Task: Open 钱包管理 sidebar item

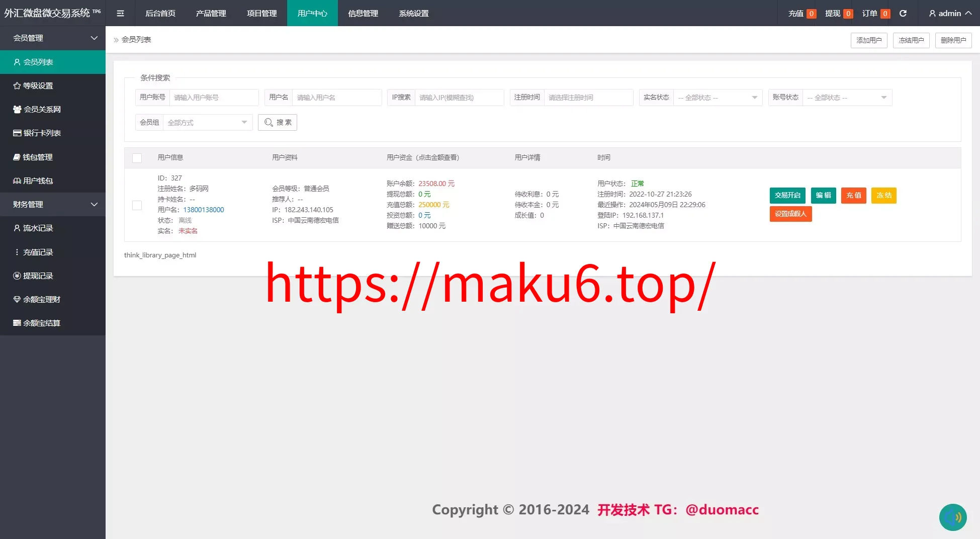Action: [53, 157]
